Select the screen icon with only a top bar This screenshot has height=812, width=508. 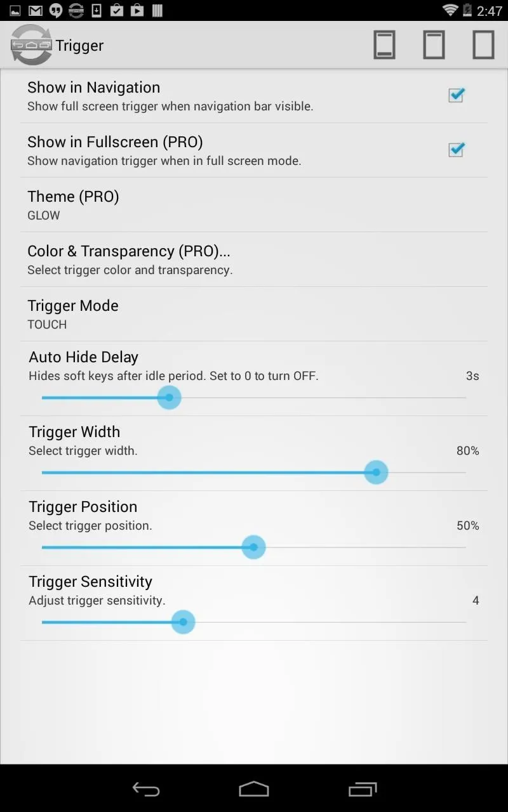[x=434, y=45]
